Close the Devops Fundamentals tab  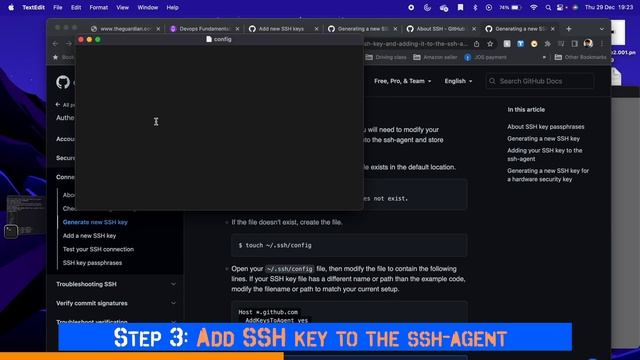tap(237, 29)
